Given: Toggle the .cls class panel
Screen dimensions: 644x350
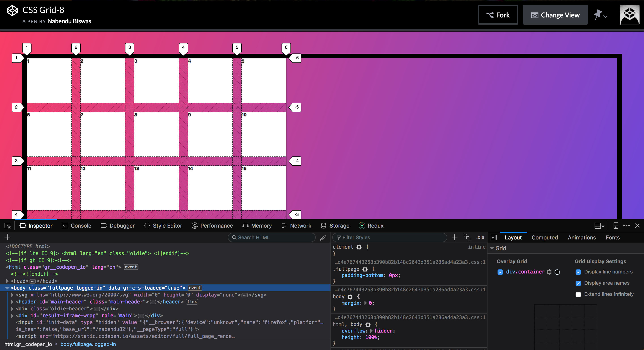Looking at the screenshot, I should pos(480,237).
